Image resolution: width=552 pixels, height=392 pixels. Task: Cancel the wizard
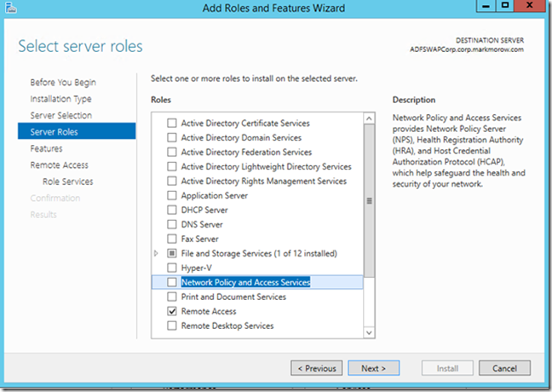504,368
